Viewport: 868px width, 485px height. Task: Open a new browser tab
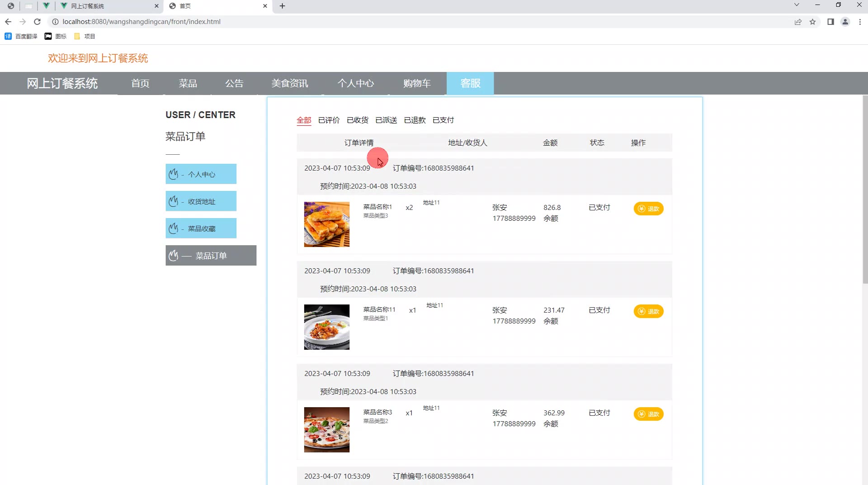click(282, 6)
